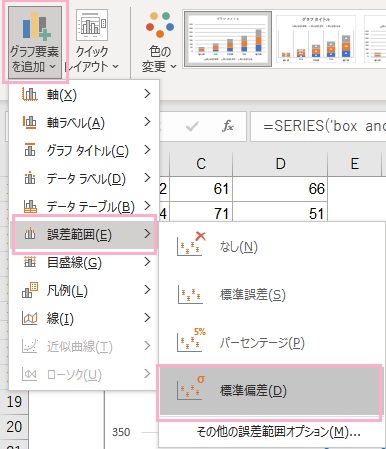Screen dimensions: 386x449
Task: Select row 19 header
Action: click(x=14, y=402)
